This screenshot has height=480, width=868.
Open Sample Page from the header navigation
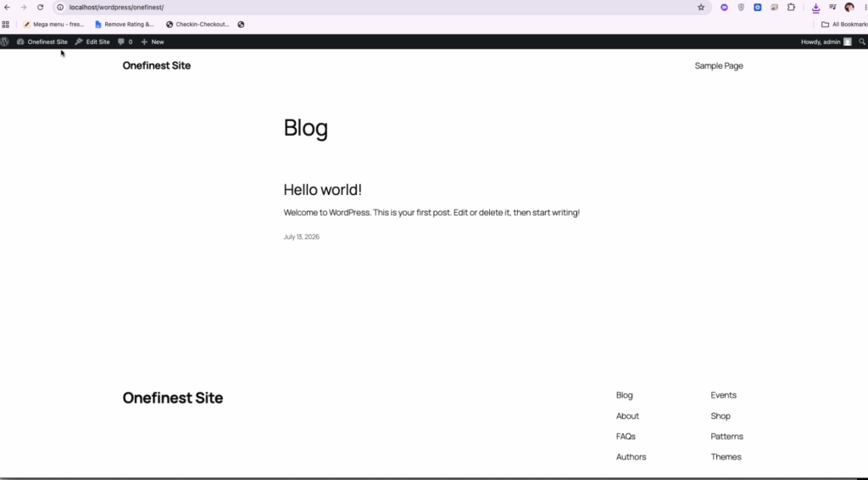(719, 65)
